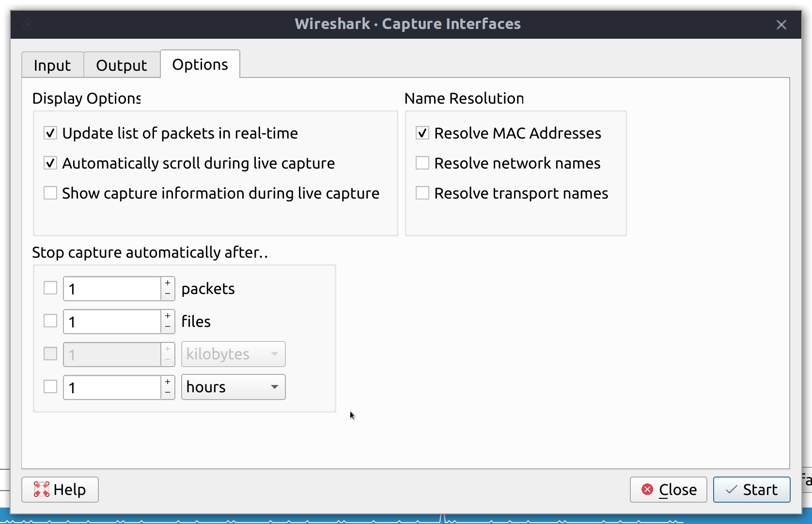Image resolution: width=812 pixels, height=524 pixels.
Task: Tick the stop-after-files checkbox
Action: click(50, 321)
